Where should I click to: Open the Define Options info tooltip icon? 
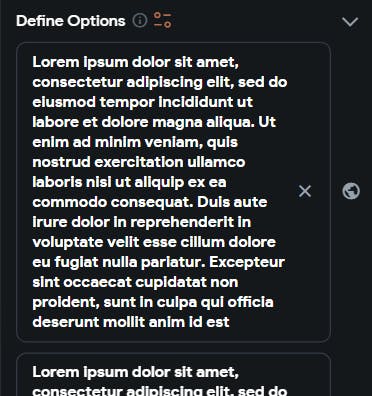140,21
